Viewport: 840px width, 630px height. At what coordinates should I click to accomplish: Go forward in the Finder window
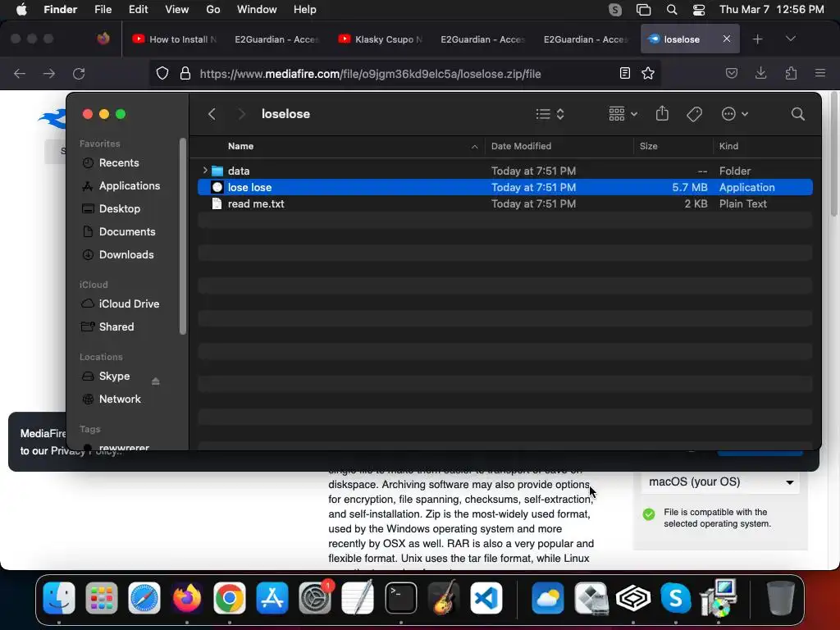coord(242,114)
